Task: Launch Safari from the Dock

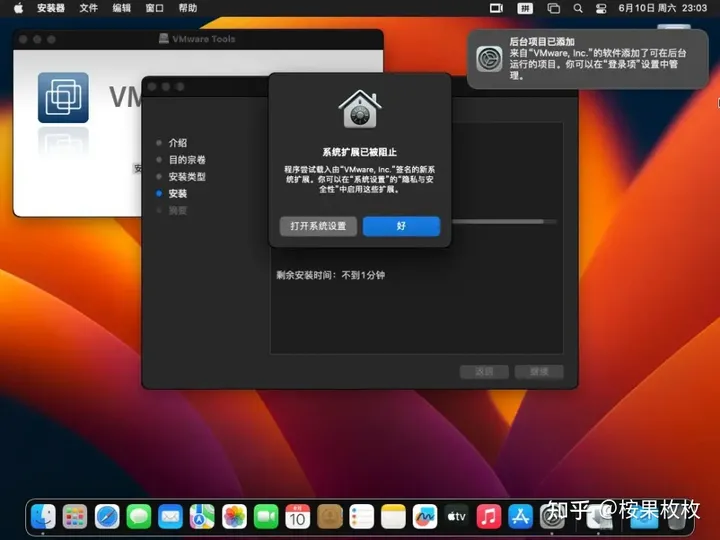Action: 107,517
